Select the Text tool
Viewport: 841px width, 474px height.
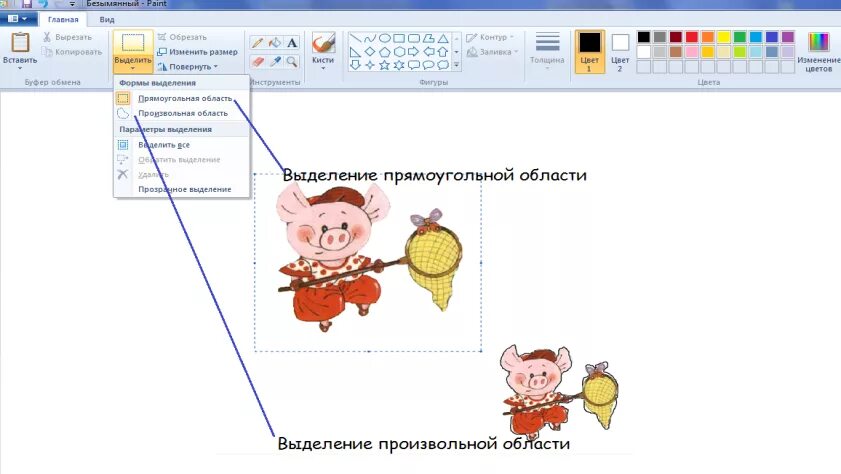[292, 43]
